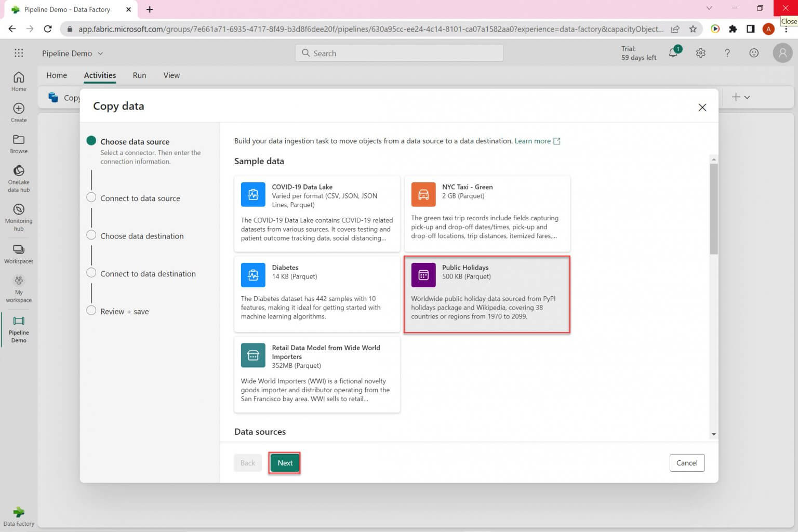Select Diabetes sample dataset

[x=317, y=294]
